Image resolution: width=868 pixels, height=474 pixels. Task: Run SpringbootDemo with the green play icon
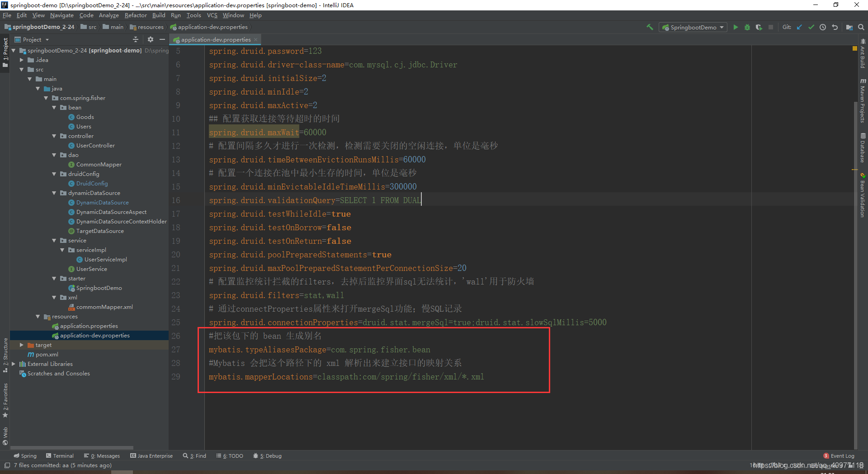point(736,27)
